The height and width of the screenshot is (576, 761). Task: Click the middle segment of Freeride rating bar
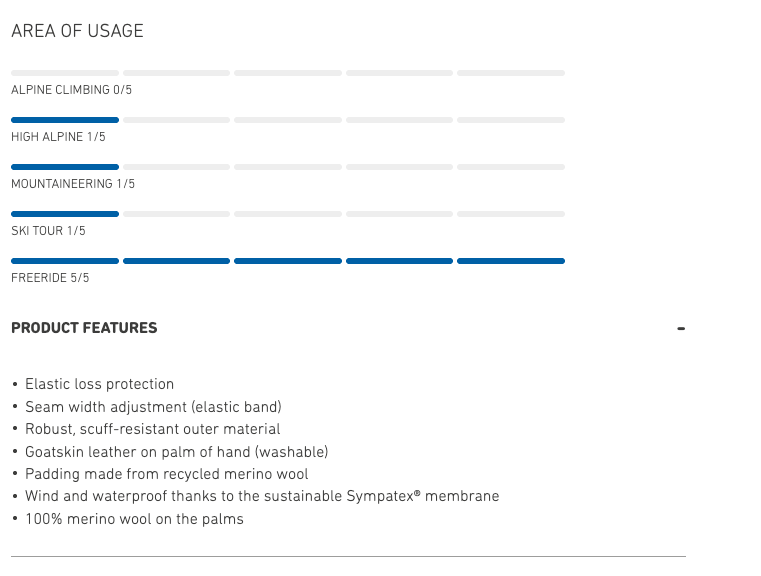288,261
